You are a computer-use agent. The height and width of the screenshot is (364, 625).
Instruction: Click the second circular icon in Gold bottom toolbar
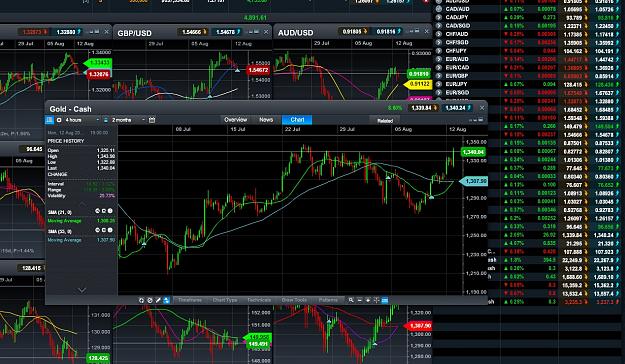click(x=149, y=300)
